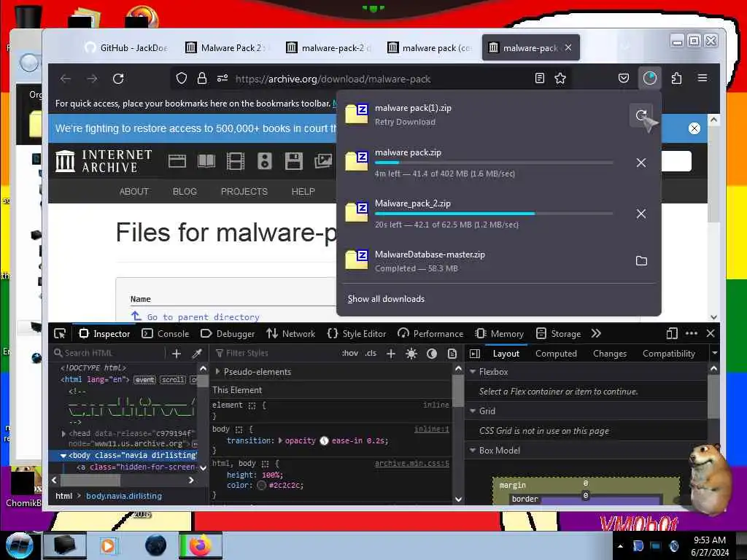Add a new node button

point(177,354)
